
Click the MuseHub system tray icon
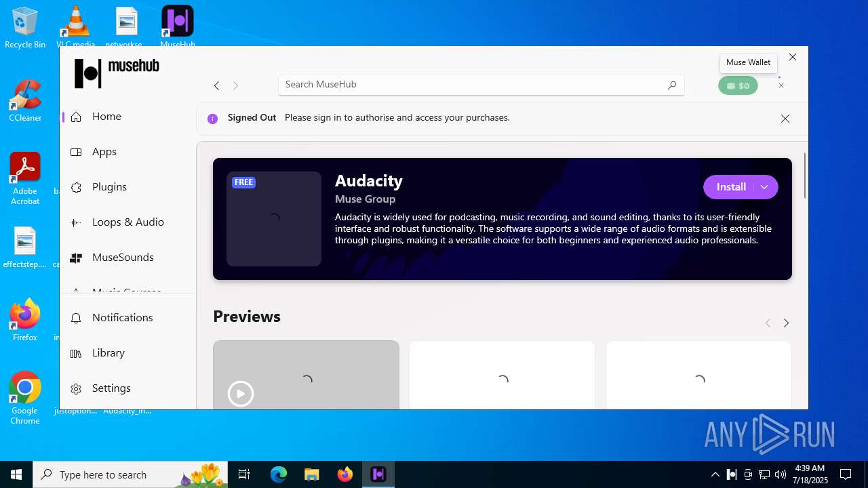pyautogui.click(x=732, y=474)
